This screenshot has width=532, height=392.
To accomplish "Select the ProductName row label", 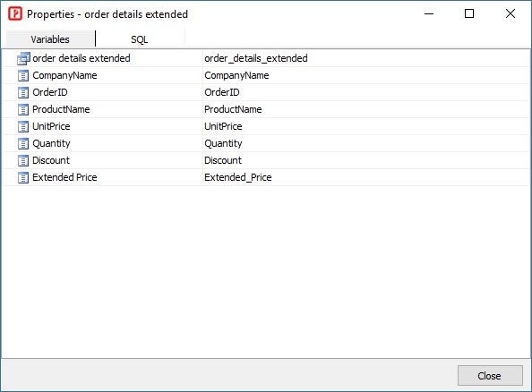I will click(61, 109).
